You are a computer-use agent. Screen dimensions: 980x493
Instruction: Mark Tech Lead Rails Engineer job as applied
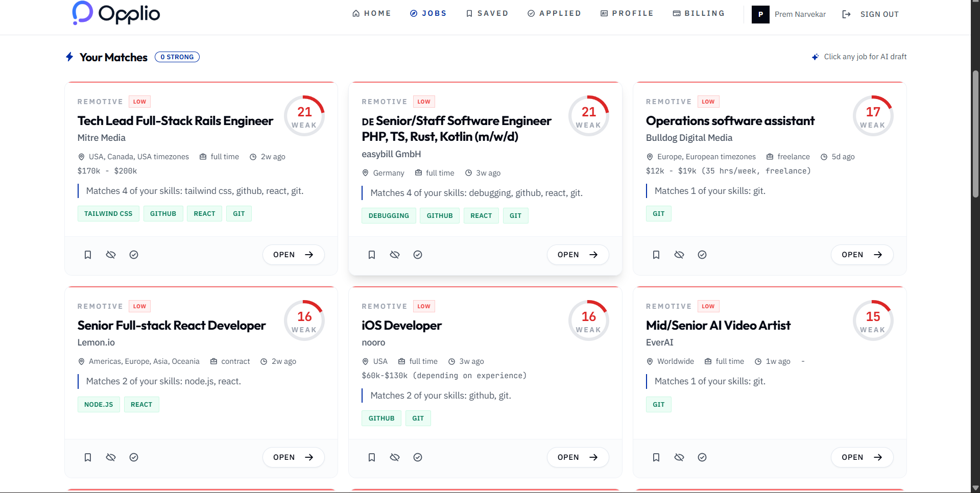(x=134, y=255)
